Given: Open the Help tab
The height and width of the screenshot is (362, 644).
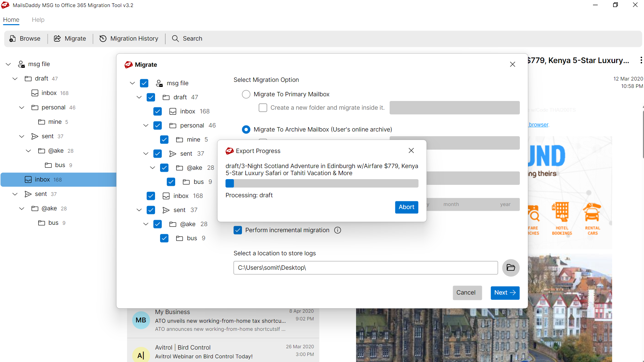Looking at the screenshot, I should 38,20.
